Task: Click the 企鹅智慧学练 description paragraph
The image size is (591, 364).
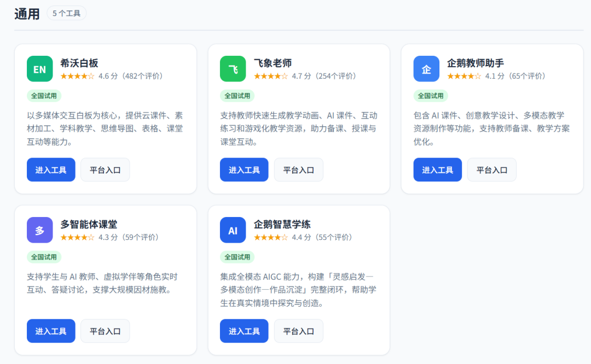Action: 298,290
